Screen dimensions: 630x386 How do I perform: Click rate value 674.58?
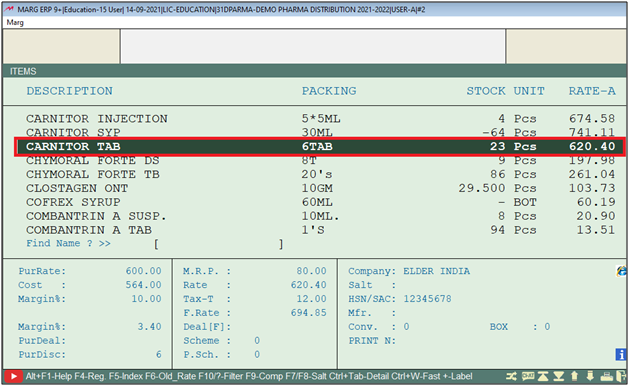coord(592,119)
